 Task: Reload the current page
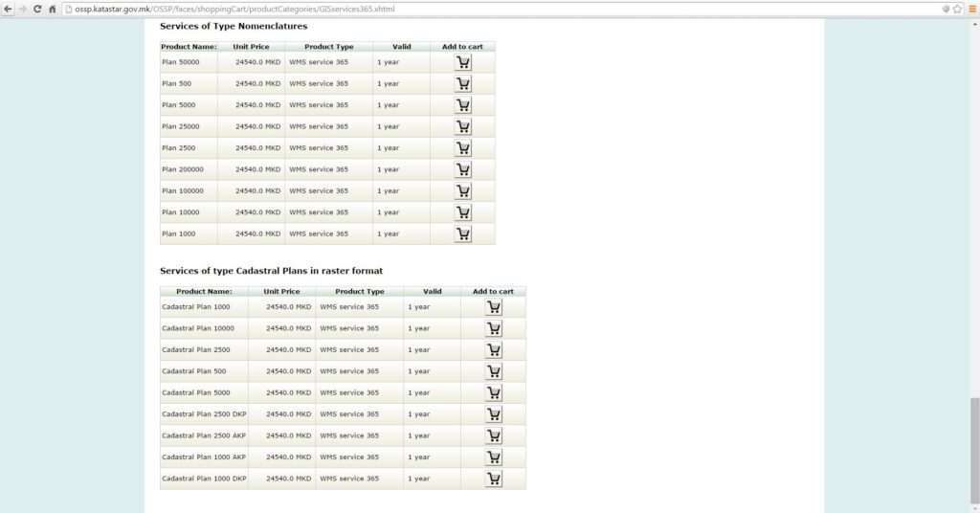point(37,8)
